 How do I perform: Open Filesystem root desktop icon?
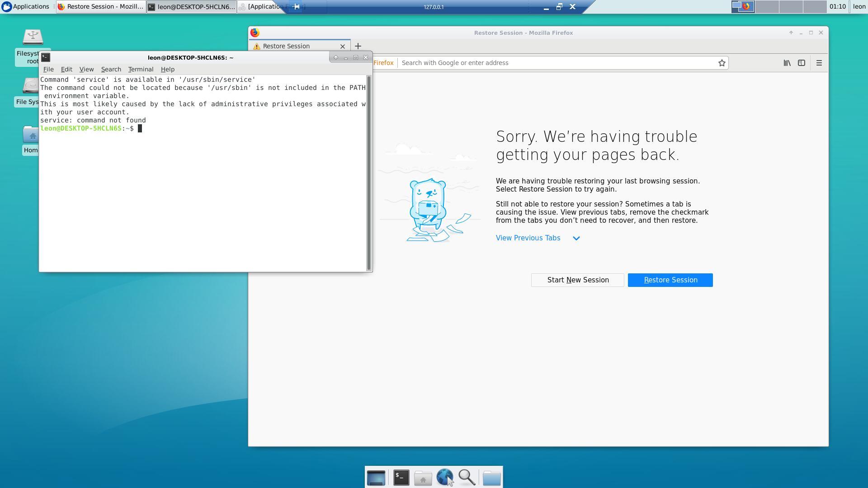point(33,47)
